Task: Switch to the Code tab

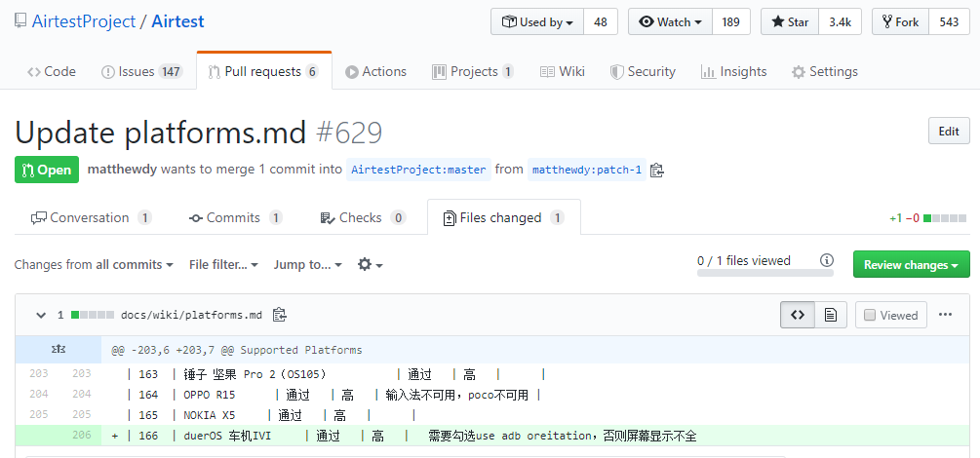Action: (52, 72)
